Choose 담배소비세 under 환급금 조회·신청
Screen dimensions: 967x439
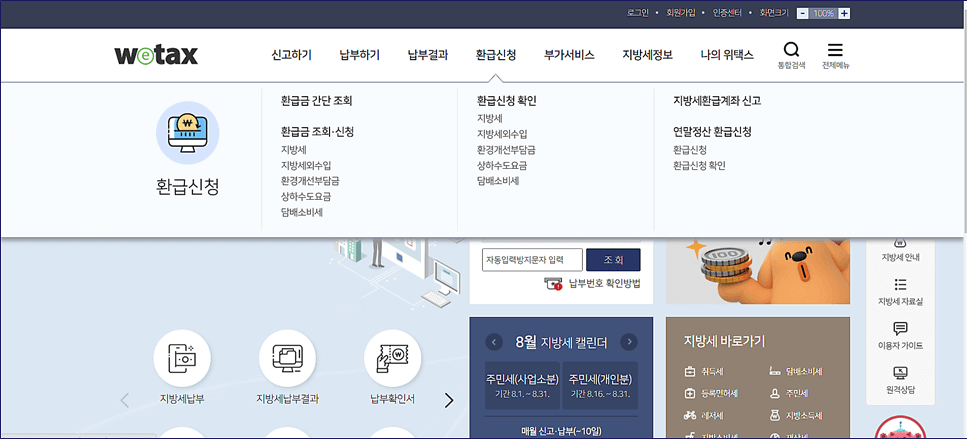pos(302,212)
